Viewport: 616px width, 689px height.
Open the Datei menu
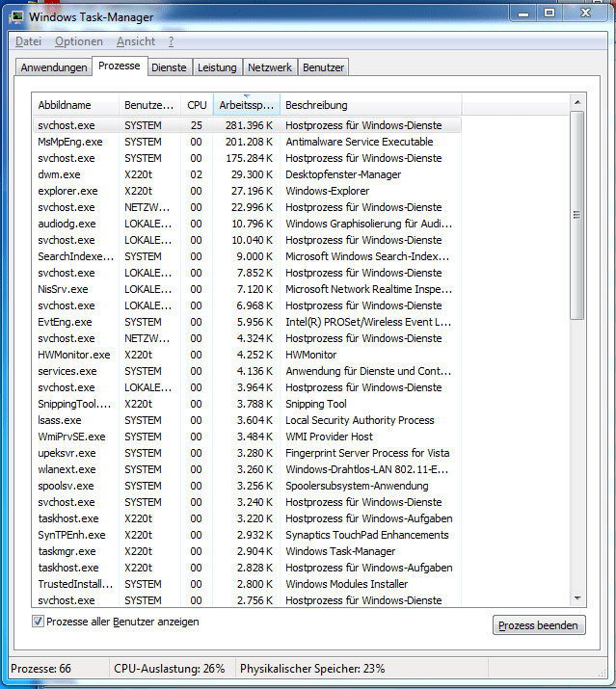point(28,41)
